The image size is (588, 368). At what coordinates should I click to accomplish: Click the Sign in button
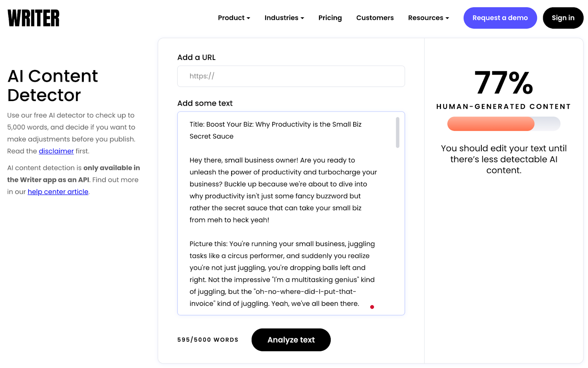(563, 18)
